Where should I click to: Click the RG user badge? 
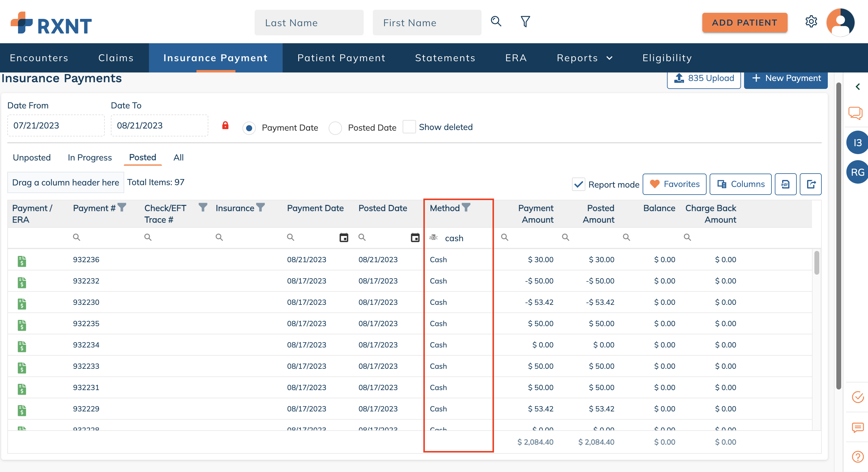(858, 172)
